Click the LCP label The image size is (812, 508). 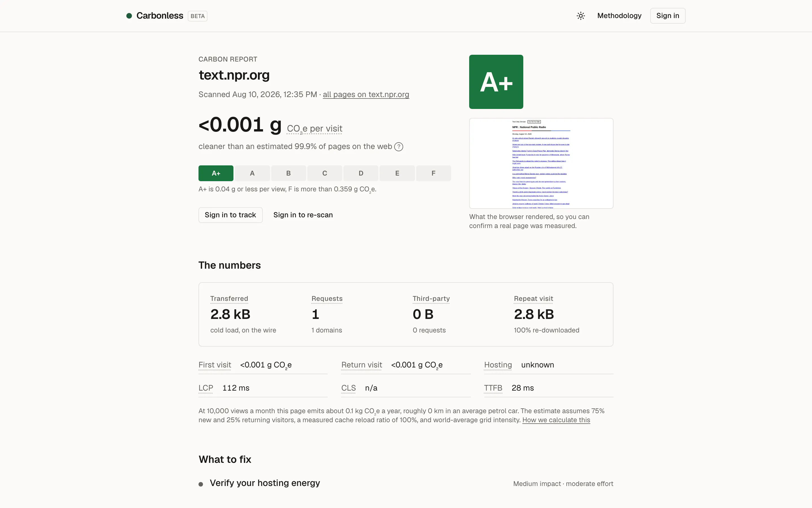(x=206, y=388)
